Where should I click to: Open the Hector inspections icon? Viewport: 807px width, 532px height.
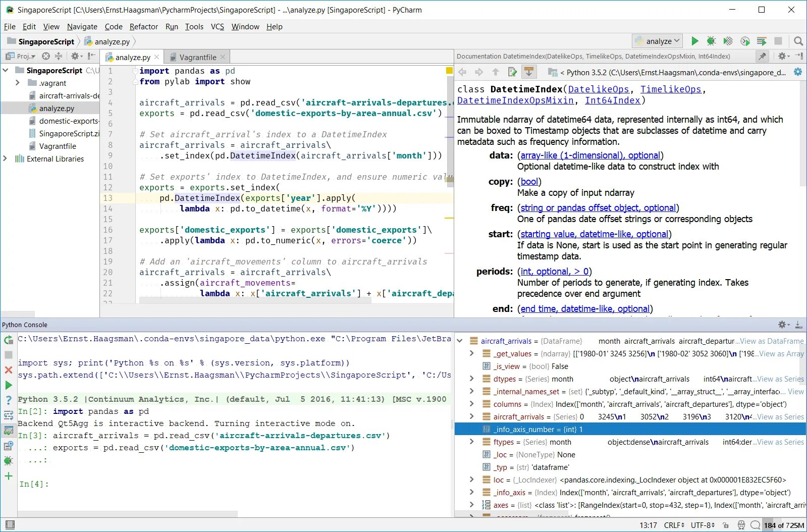tap(741, 525)
